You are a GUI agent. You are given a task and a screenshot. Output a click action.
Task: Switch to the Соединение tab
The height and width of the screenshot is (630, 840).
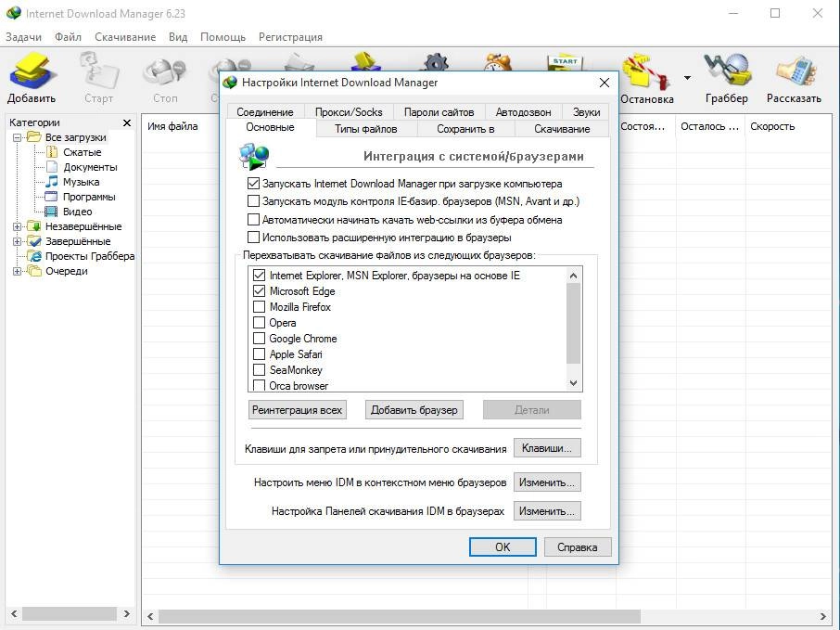point(265,112)
